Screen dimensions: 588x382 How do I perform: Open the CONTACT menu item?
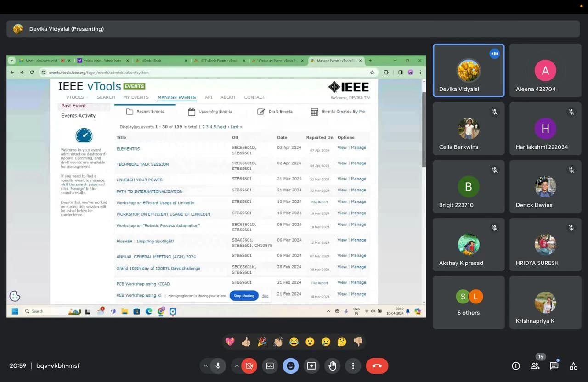pos(254,97)
